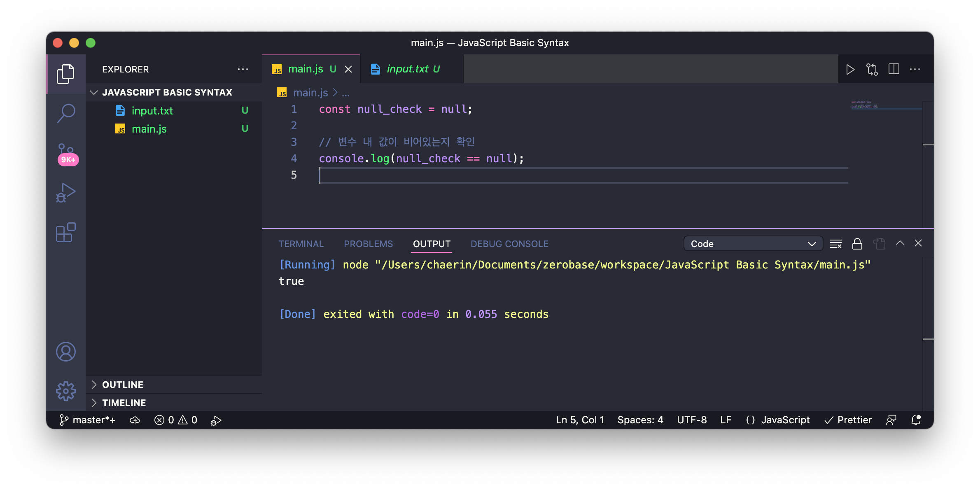Switch to the input.txt editor tab
Screen dimensions: 980x490
click(407, 69)
